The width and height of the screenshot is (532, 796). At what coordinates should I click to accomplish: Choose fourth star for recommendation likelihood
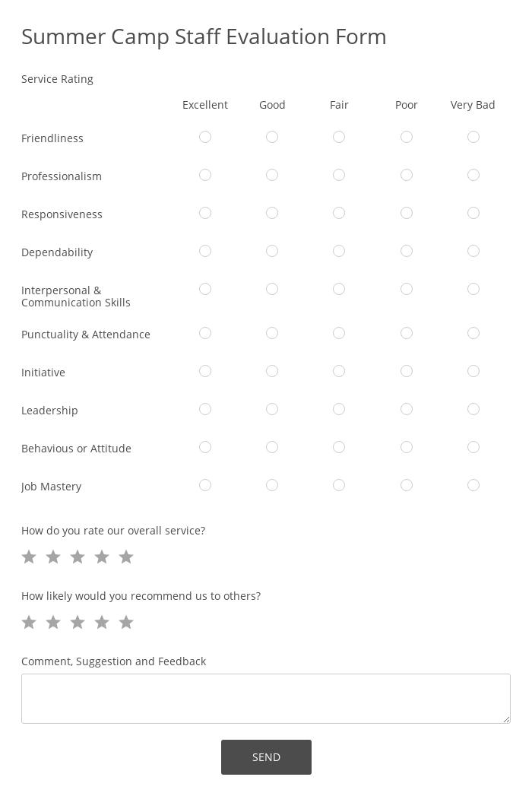[102, 623]
